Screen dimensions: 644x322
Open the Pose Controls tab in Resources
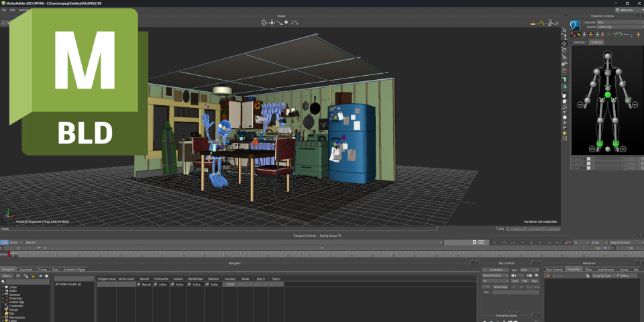(x=555, y=270)
